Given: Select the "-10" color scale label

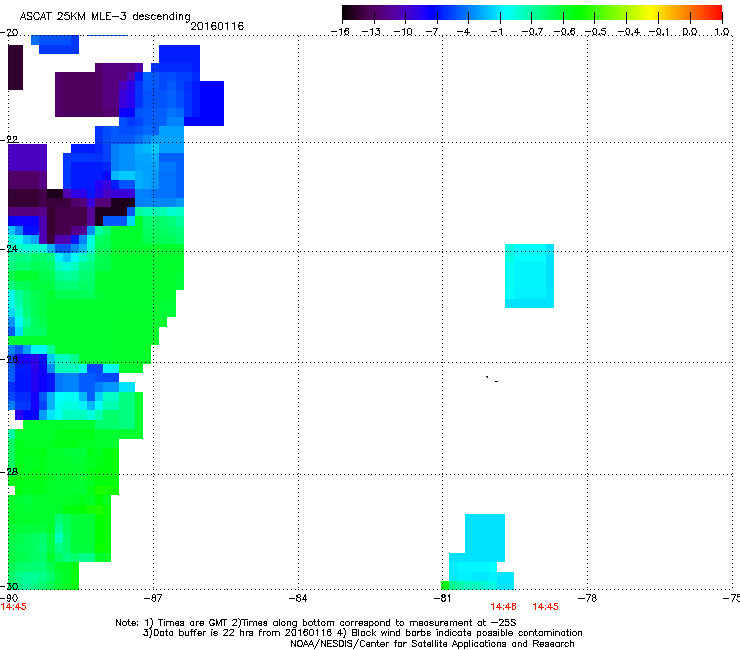Looking at the screenshot, I should coord(403,32).
